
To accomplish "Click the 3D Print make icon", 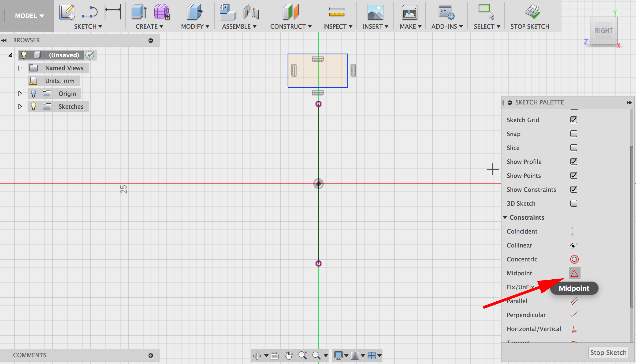I will point(410,12).
